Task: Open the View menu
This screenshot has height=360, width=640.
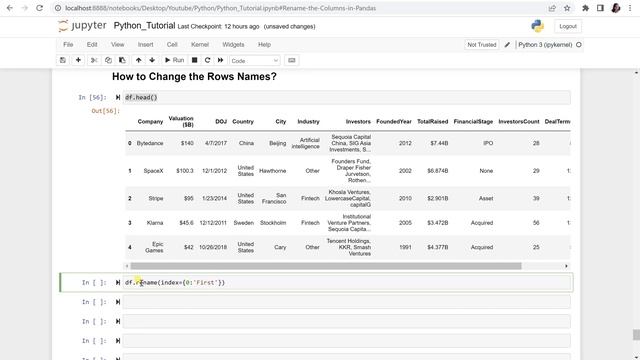Action: coord(118,44)
